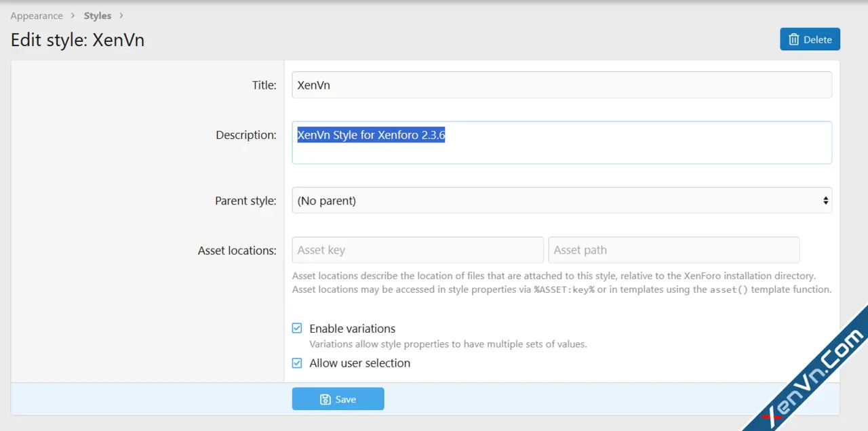Click the Parent style dropdown arrow

(x=825, y=201)
